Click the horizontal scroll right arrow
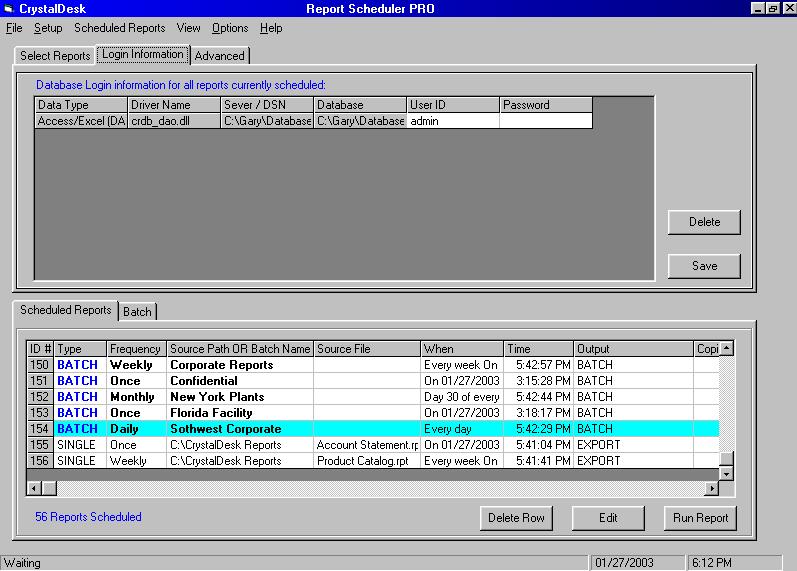This screenshot has width=797, height=571. [x=711, y=489]
